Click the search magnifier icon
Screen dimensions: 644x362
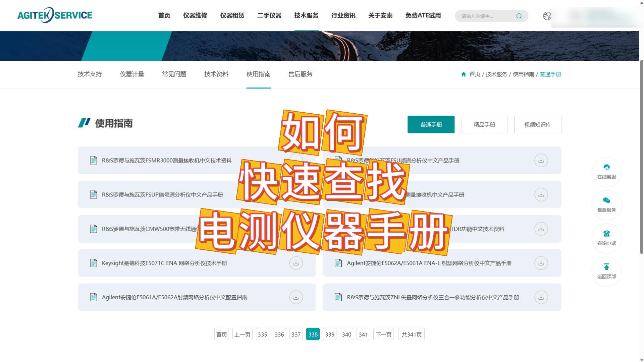pyautogui.click(x=519, y=16)
